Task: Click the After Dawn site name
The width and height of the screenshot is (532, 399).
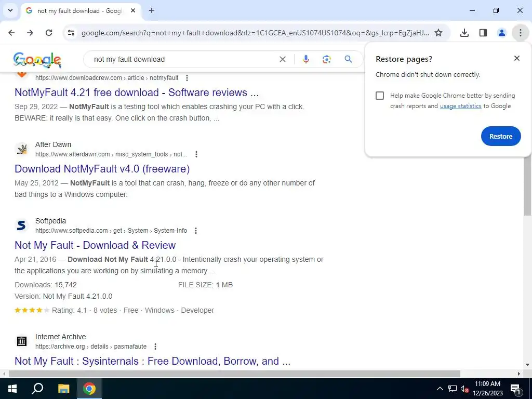Action: [x=54, y=144]
